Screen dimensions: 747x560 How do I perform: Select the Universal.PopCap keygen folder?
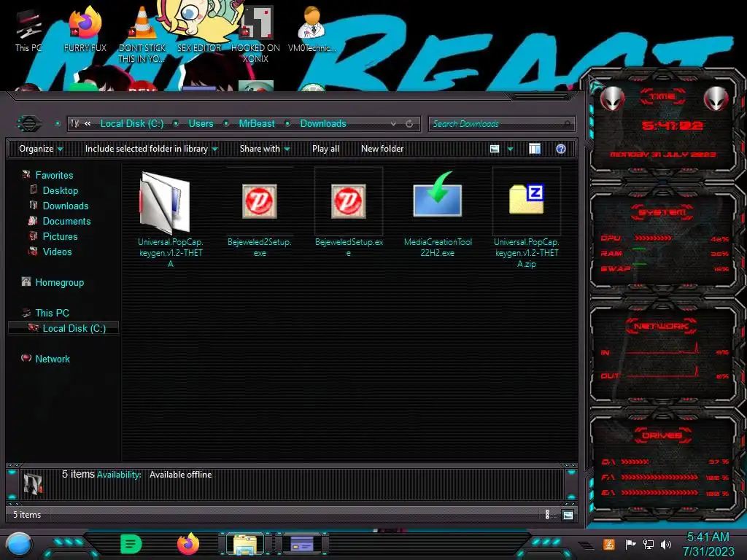point(171,219)
